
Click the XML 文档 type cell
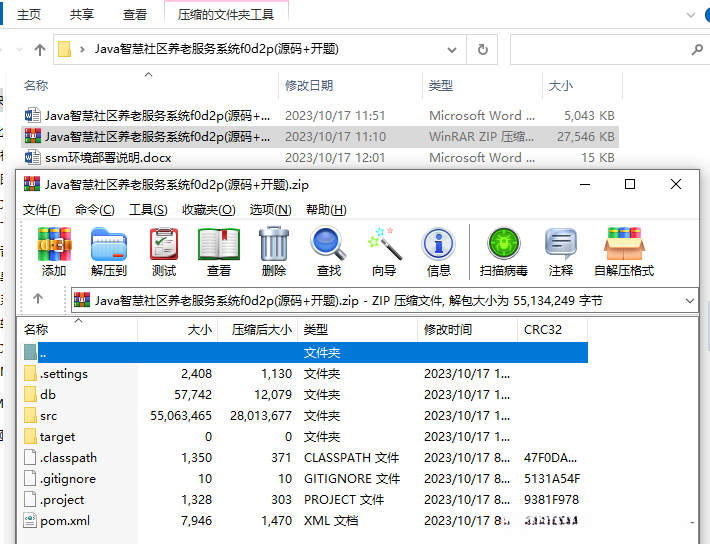pos(331,520)
